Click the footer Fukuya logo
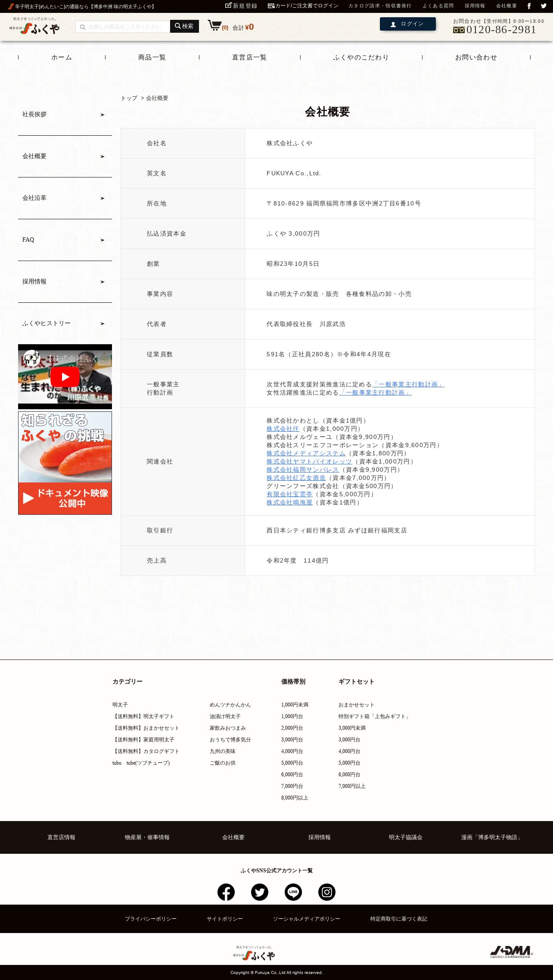The image size is (553, 980). (x=254, y=953)
